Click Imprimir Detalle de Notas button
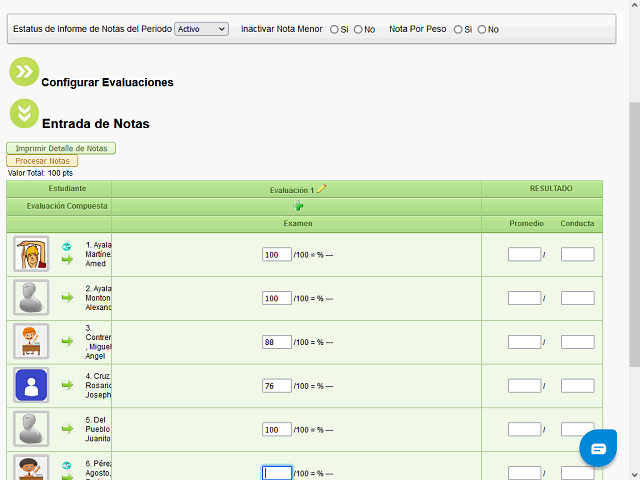This screenshot has width=640, height=480. click(x=61, y=148)
